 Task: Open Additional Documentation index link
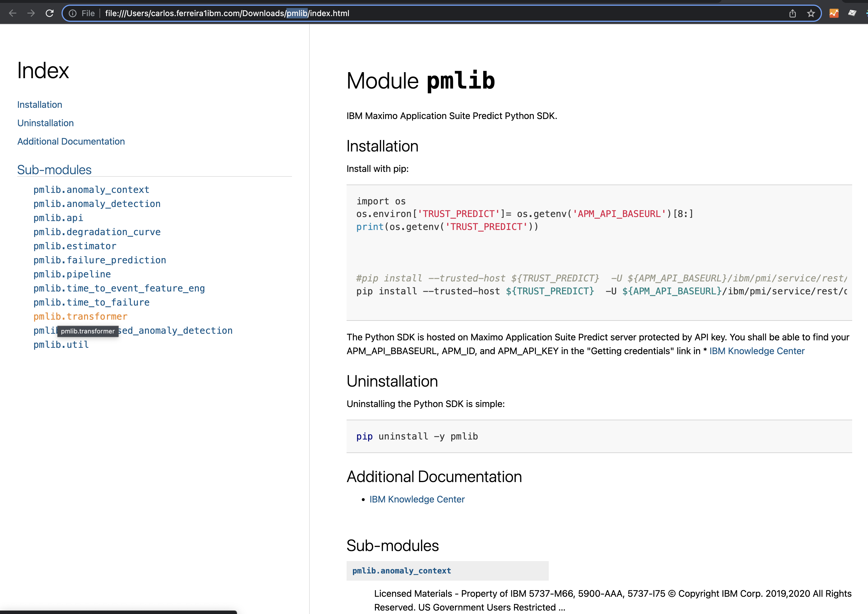point(71,141)
